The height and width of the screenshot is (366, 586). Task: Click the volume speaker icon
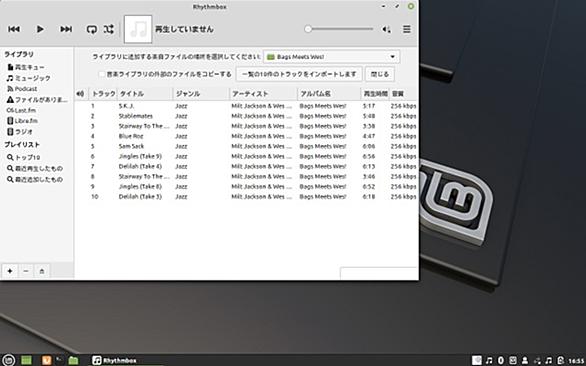(x=386, y=29)
